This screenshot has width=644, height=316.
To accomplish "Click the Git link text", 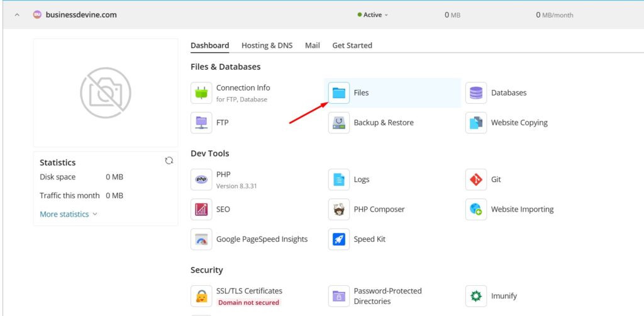I will tap(496, 179).
